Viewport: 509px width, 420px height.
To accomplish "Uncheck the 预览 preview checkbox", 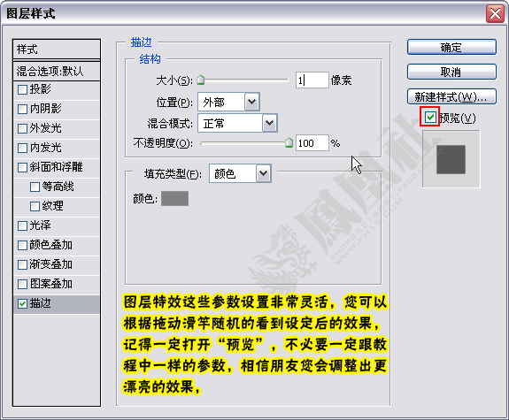I will [430, 117].
